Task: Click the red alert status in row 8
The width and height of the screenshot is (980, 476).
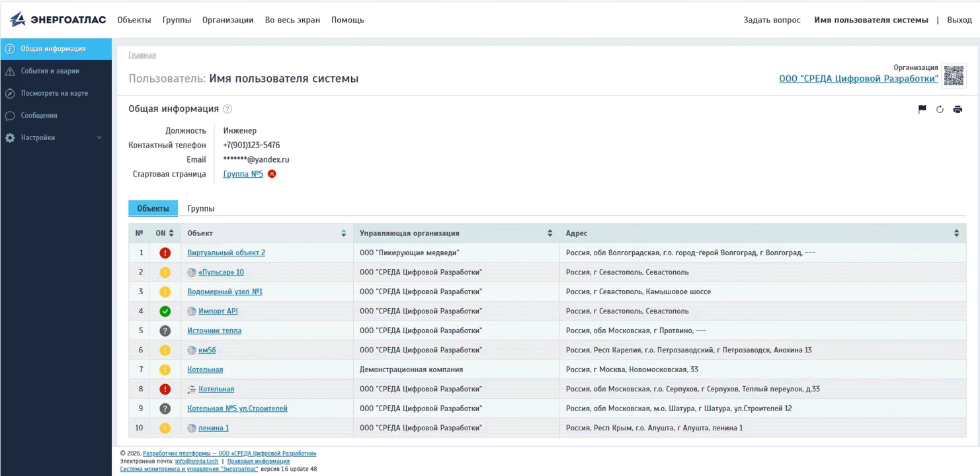Action: click(x=165, y=389)
